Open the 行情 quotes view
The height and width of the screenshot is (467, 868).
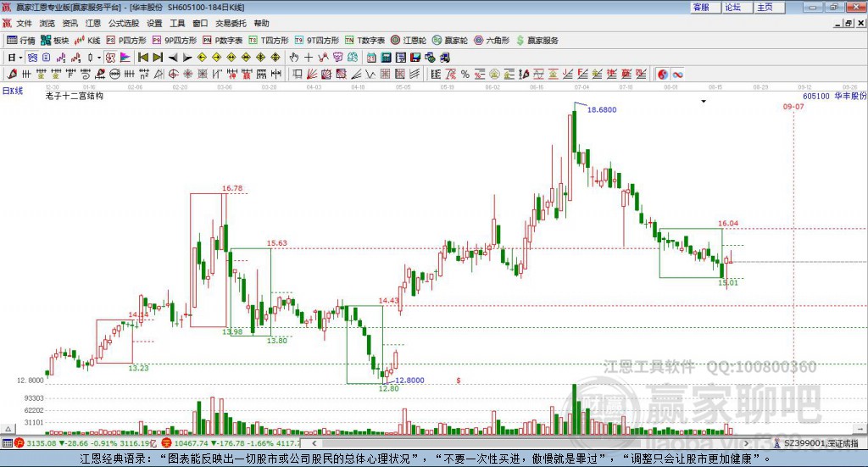point(20,41)
